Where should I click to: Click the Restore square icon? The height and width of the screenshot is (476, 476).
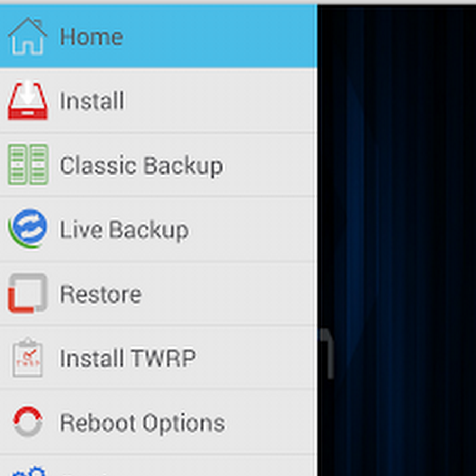[x=28, y=293]
